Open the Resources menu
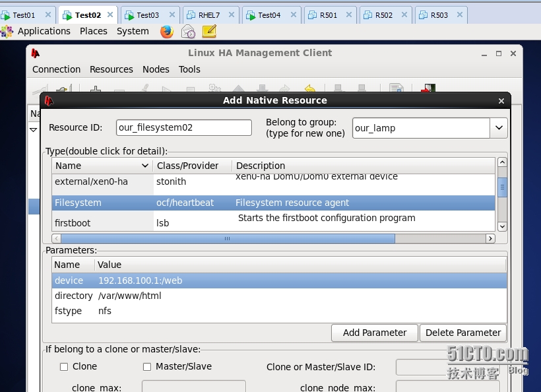The width and height of the screenshot is (541, 392). (x=111, y=69)
